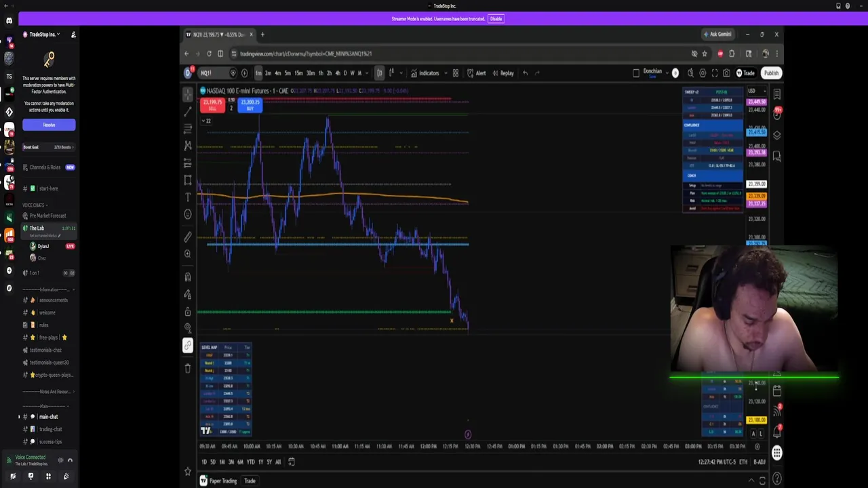Toggle the magnet mode for drawings
This screenshot has width=868, height=488.
[188, 277]
